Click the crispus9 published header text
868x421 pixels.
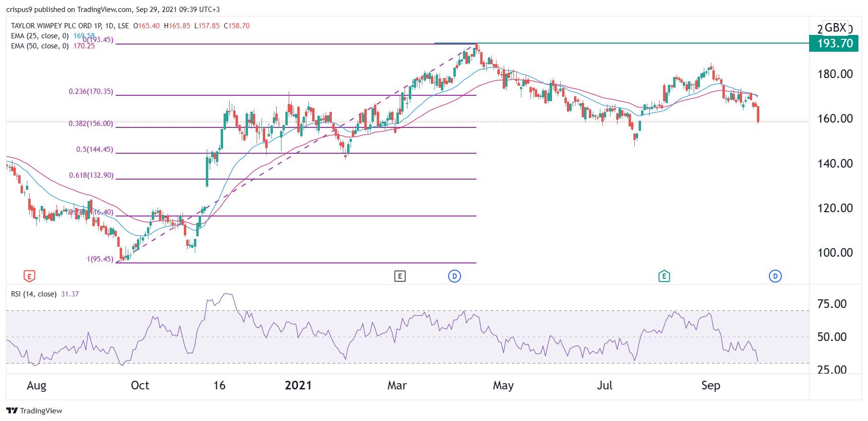coord(113,10)
